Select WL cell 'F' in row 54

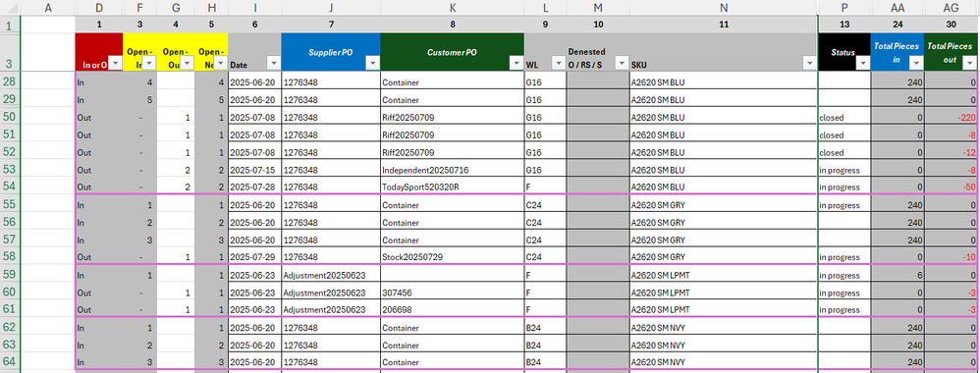545,187
